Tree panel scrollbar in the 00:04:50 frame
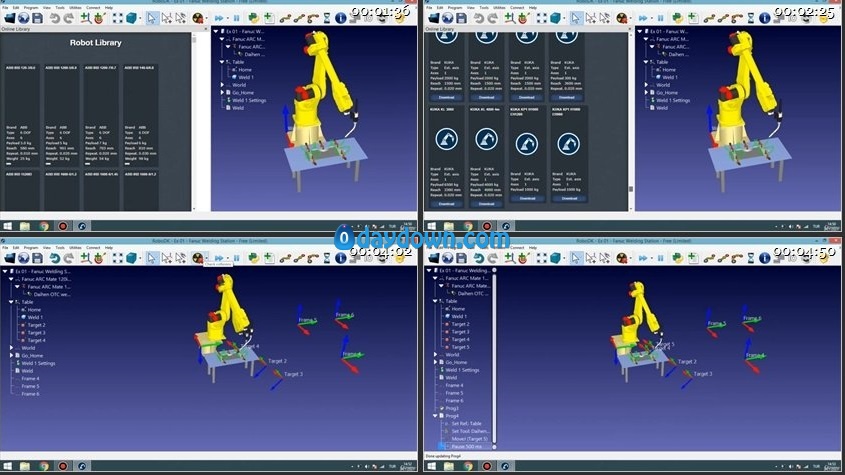This screenshot has width=845, height=475. (x=494, y=358)
